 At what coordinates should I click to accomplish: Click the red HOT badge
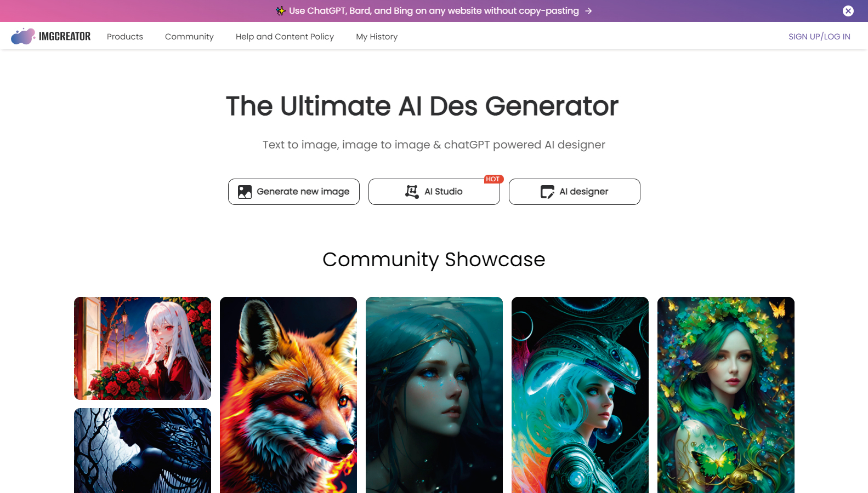493,179
